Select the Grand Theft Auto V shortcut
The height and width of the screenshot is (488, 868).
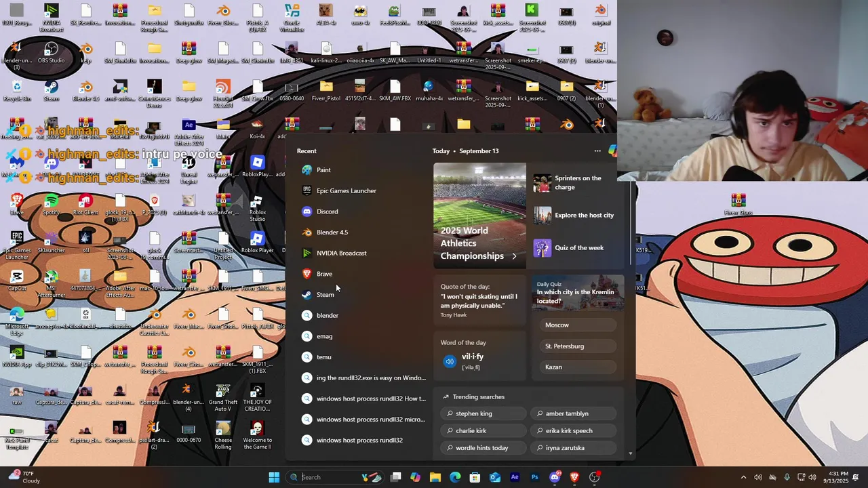(x=222, y=398)
